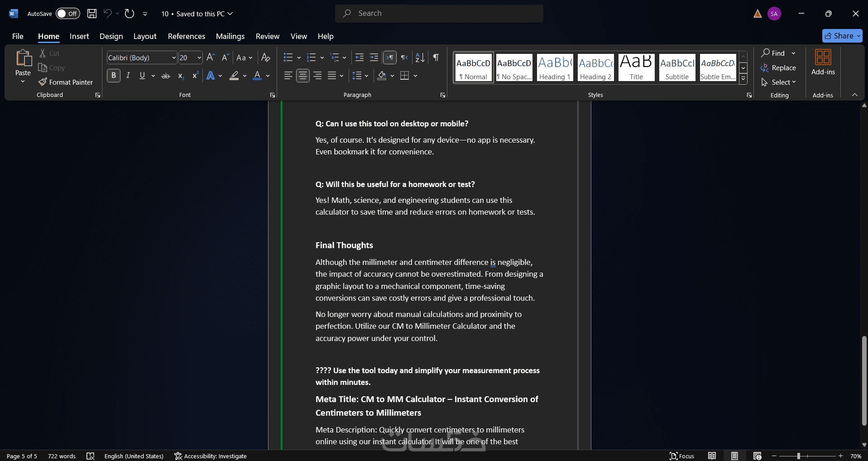Expand the Change Case menu
Screen dimensions: 868x461
[x=245, y=58]
